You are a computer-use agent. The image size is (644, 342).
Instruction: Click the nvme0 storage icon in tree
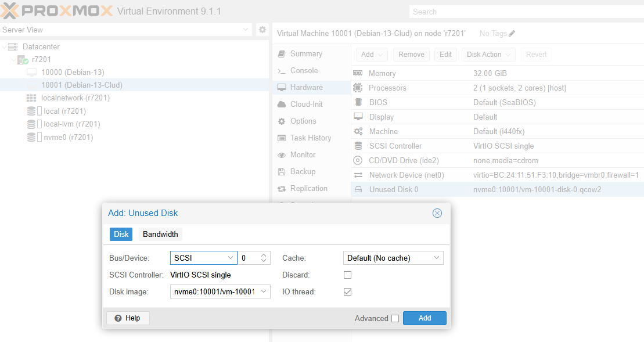coord(31,137)
